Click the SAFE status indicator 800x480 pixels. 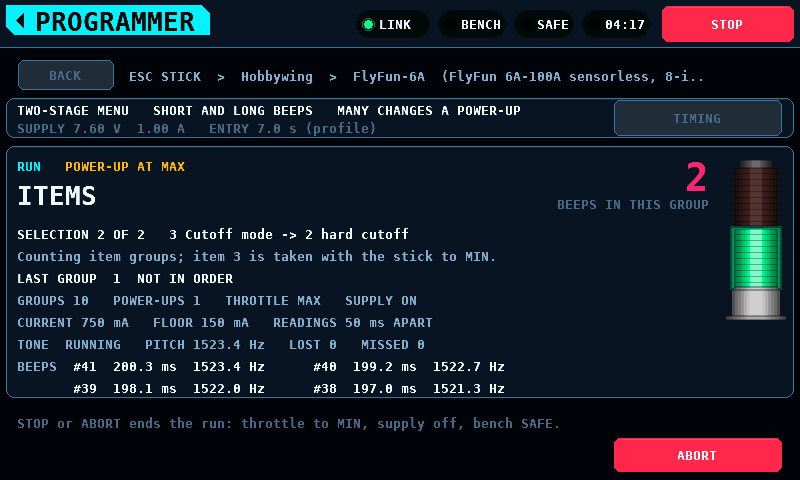coord(544,24)
